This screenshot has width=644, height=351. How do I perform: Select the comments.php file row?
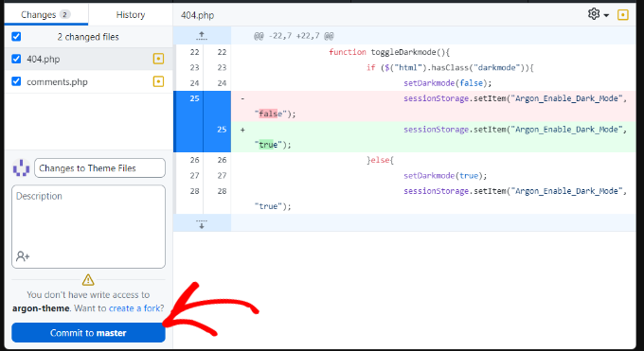[88, 81]
